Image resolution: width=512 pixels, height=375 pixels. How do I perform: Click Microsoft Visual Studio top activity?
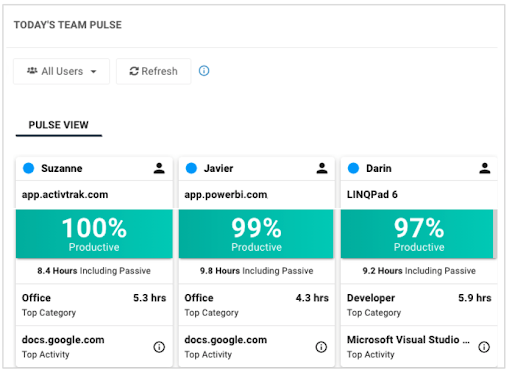click(x=408, y=340)
